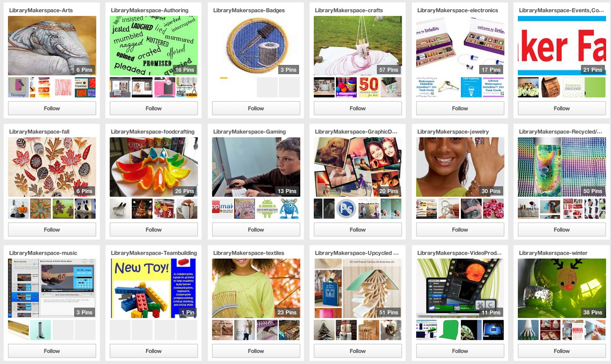Select the green screen backdrop thumbnail

(448, 330)
